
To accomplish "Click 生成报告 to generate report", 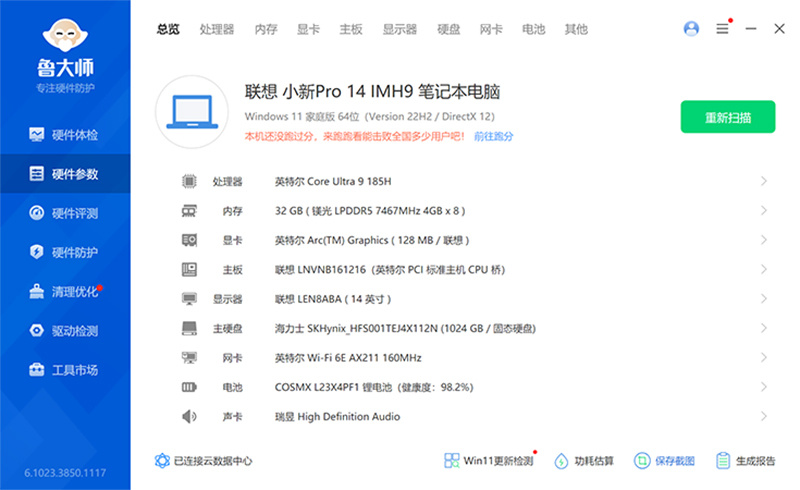I will coord(745,461).
